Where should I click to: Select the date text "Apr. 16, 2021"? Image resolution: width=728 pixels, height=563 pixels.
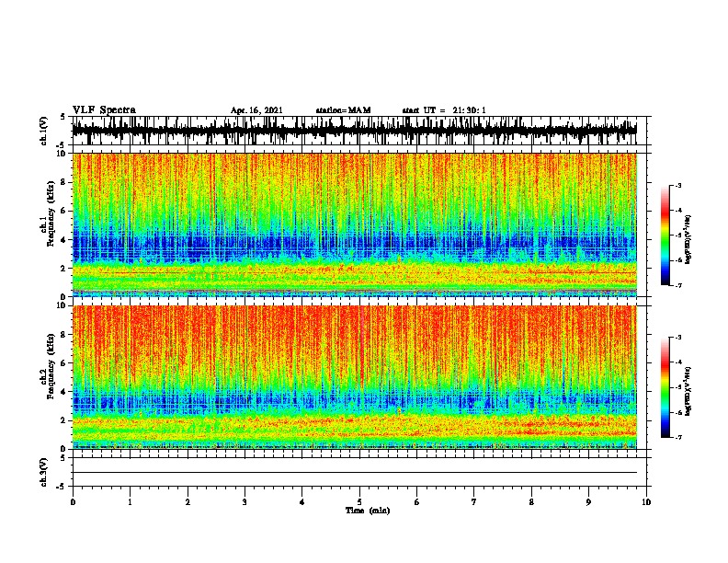(256, 110)
